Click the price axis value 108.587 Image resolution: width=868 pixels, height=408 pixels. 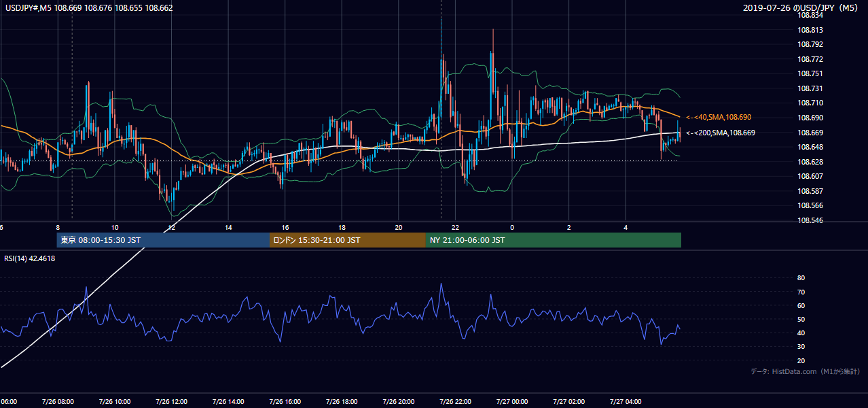coord(811,191)
